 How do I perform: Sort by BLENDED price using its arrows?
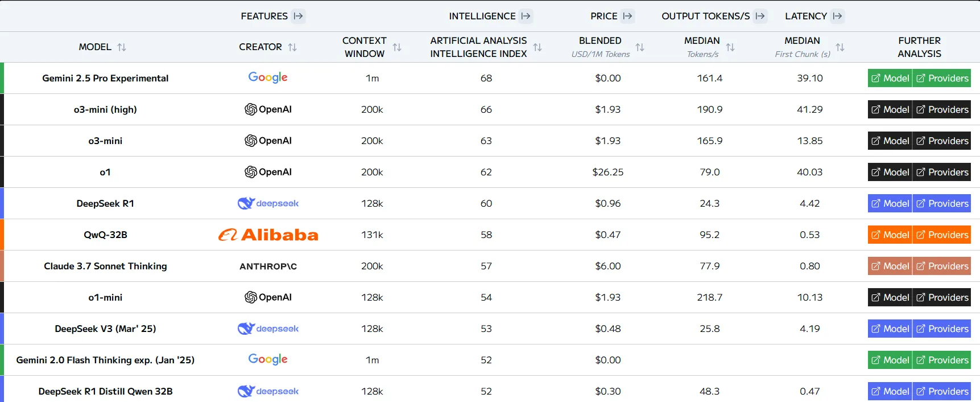[x=640, y=47]
